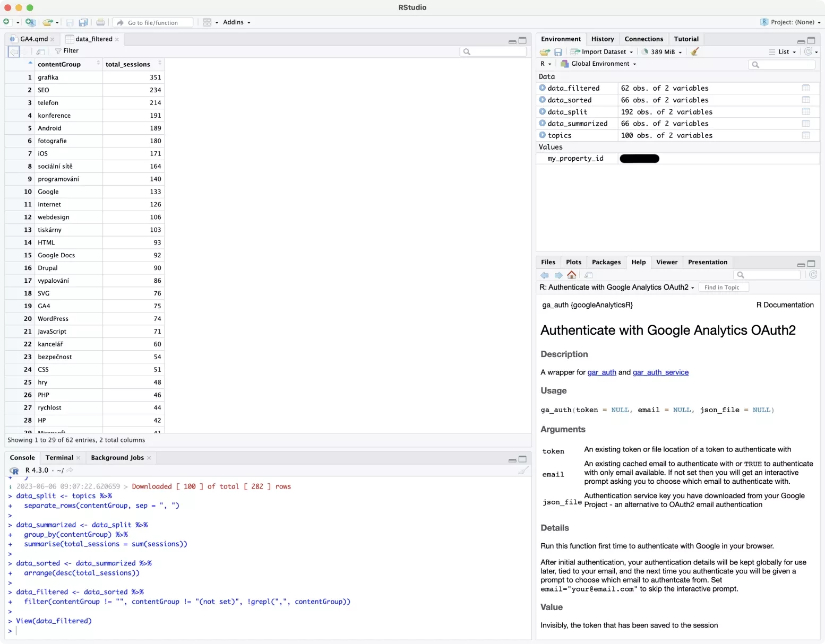This screenshot has height=644, width=825.
Task: Open the Global Environment dropdown
Action: 599,64
